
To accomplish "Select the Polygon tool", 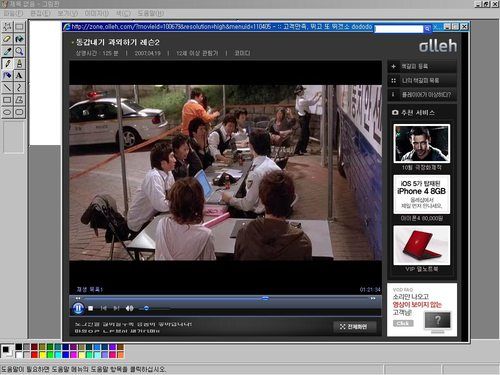I will click(19, 100).
